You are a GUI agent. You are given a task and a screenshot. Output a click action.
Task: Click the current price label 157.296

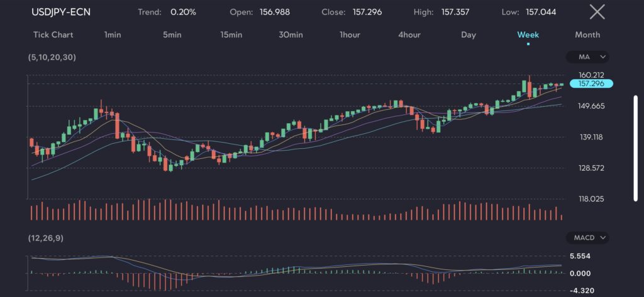coord(591,84)
